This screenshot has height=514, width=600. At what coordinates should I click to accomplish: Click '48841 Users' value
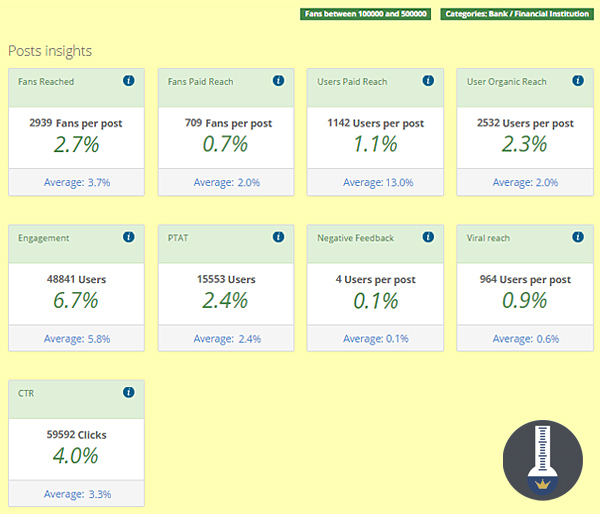pos(76,279)
